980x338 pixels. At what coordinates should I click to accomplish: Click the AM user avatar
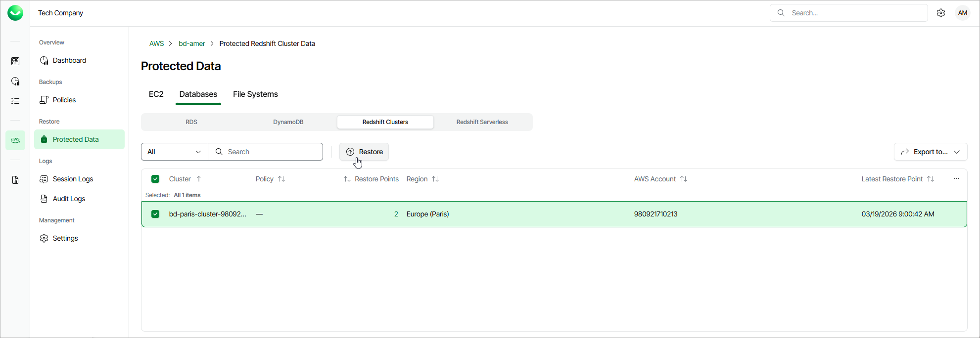click(x=962, y=13)
